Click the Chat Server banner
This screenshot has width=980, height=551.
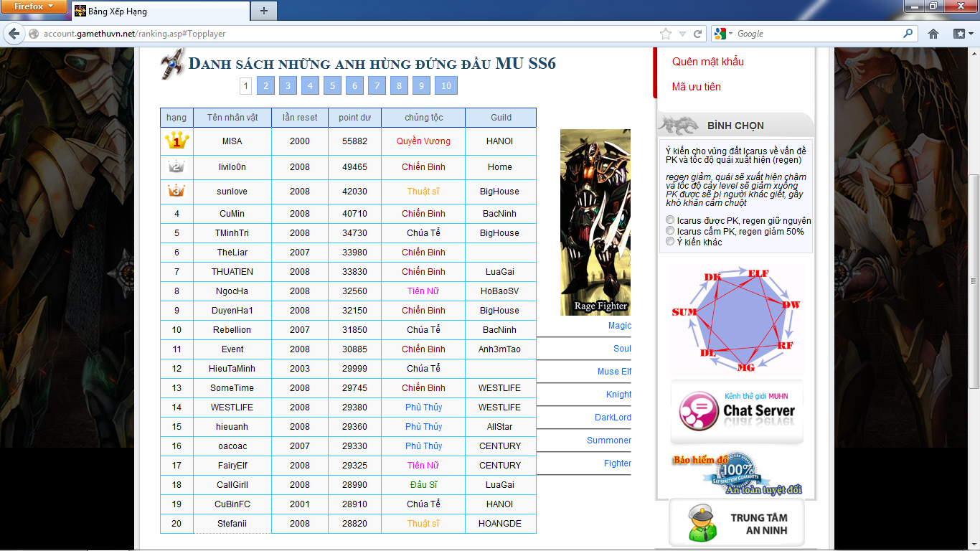pos(737,412)
